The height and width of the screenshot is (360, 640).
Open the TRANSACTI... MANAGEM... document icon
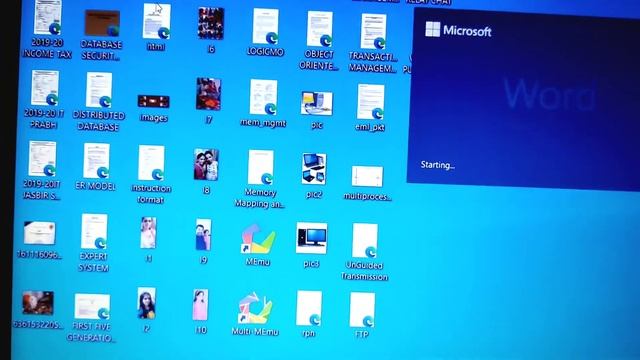(x=373, y=31)
